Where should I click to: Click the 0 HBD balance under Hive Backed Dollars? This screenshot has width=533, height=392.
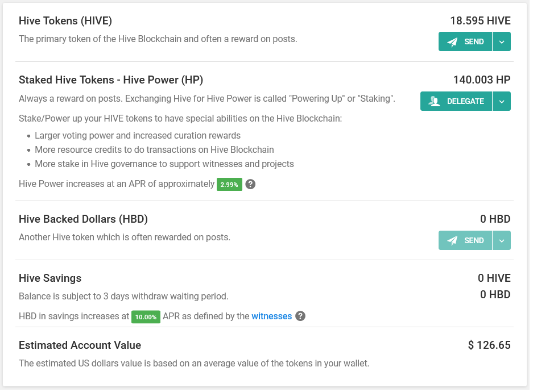(x=495, y=219)
